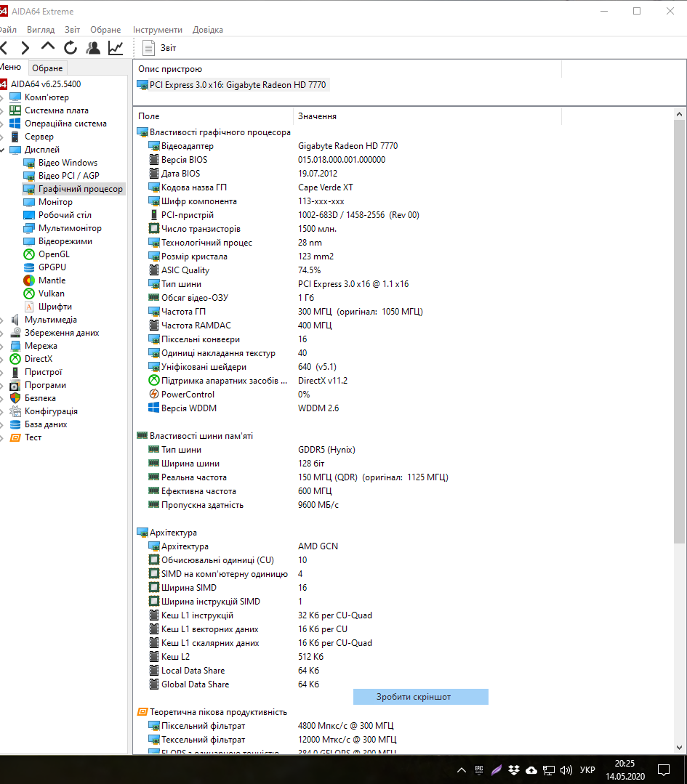Open the Обране menu in menu bar
The height and width of the screenshot is (784, 687).
point(105,30)
